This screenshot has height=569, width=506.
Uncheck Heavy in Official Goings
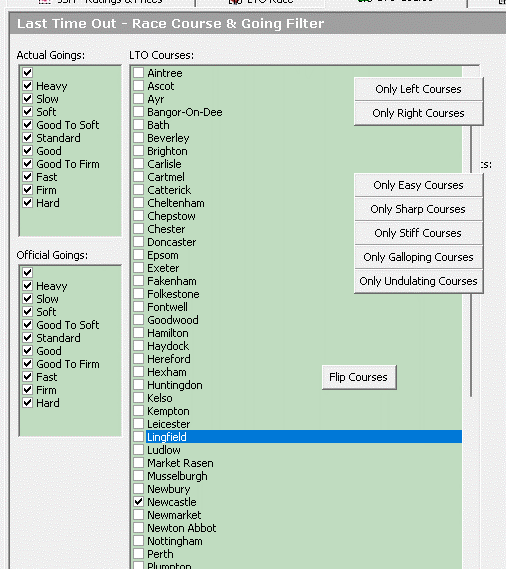[x=28, y=286]
